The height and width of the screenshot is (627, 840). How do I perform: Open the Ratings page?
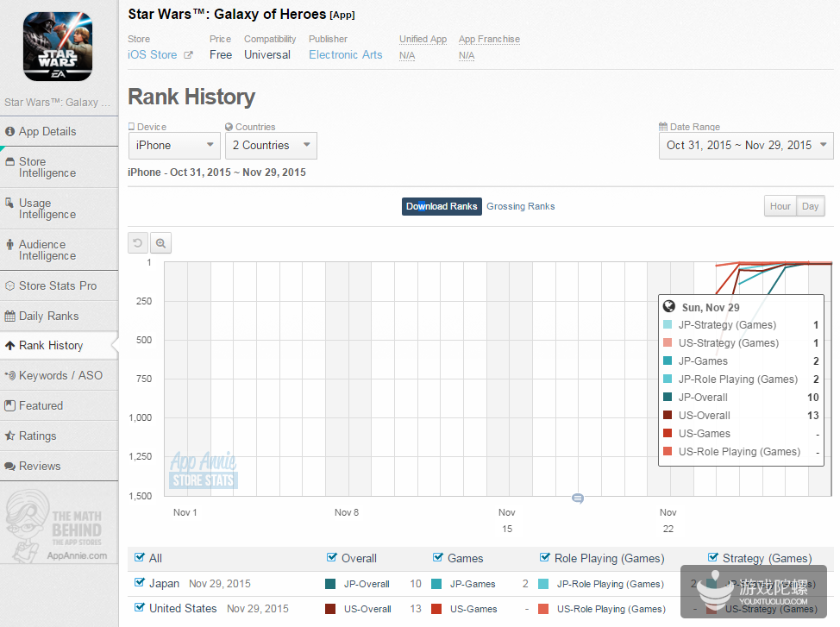click(x=59, y=436)
